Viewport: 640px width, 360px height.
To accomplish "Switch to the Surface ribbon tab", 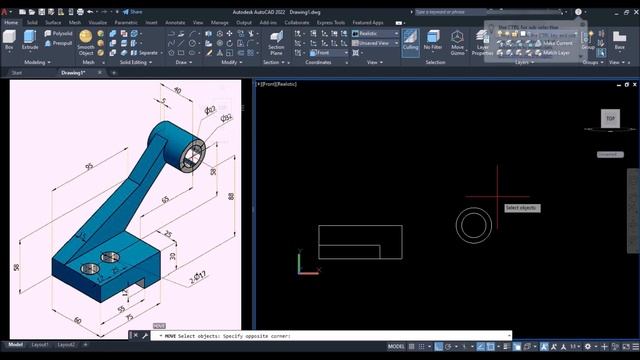I will click(x=53, y=22).
